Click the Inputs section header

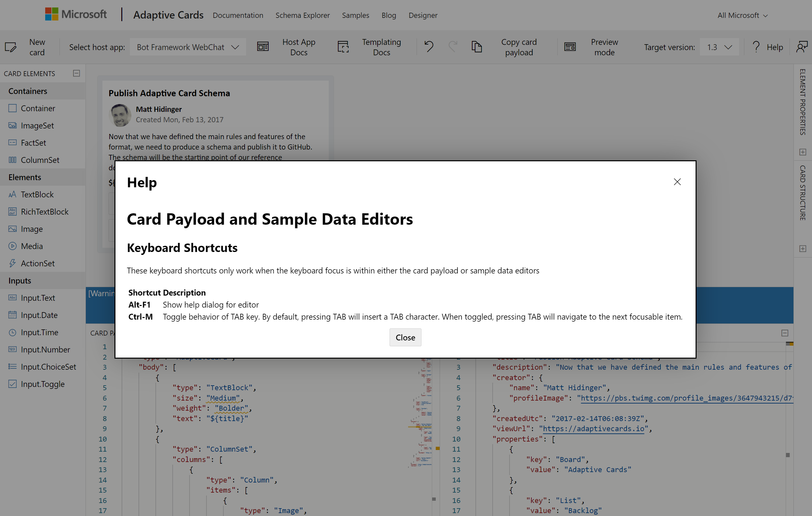43,280
